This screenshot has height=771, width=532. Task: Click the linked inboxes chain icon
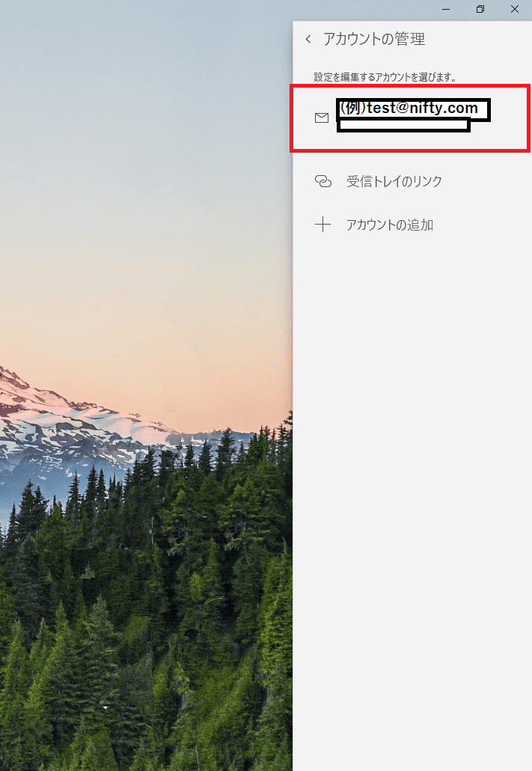pyautogui.click(x=323, y=181)
